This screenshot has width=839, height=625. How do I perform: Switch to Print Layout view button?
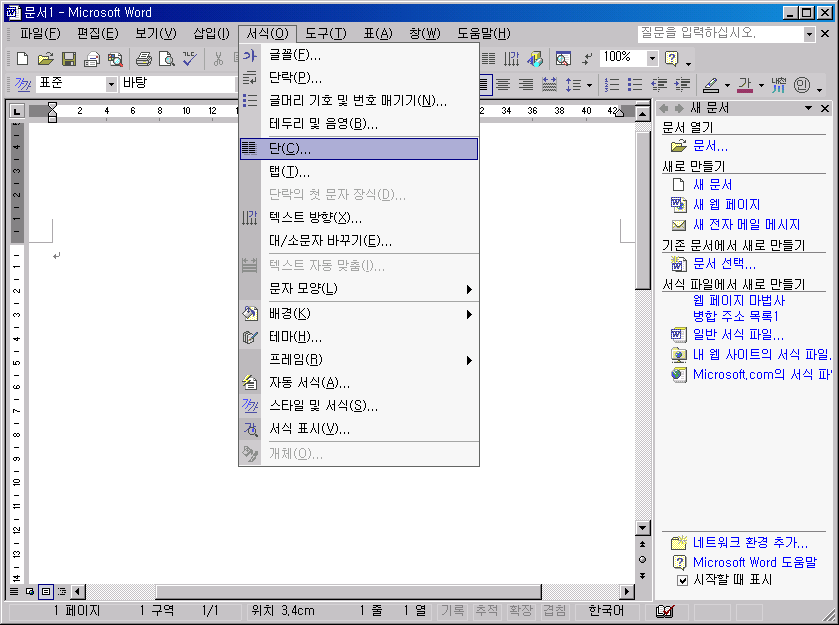(46, 592)
